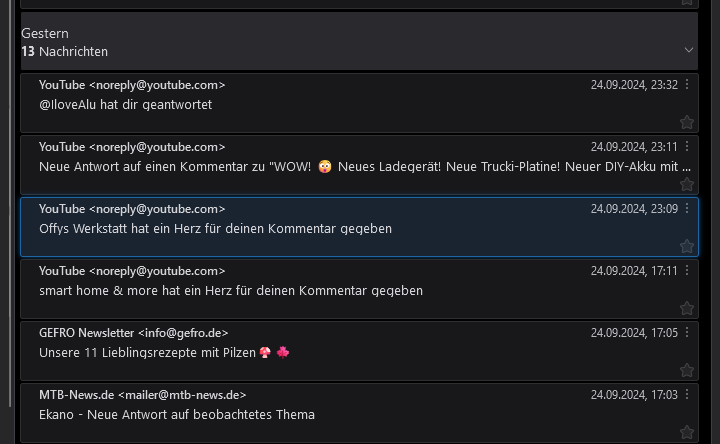Select 'Ekano - Neue Antwort auf beobachtetes Thema'

tap(177, 414)
